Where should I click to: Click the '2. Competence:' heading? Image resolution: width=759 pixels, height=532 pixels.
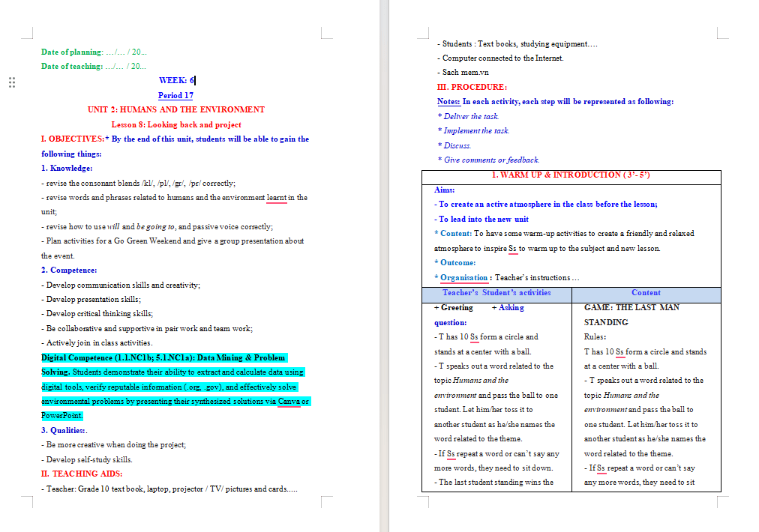(x=69, y=270)
